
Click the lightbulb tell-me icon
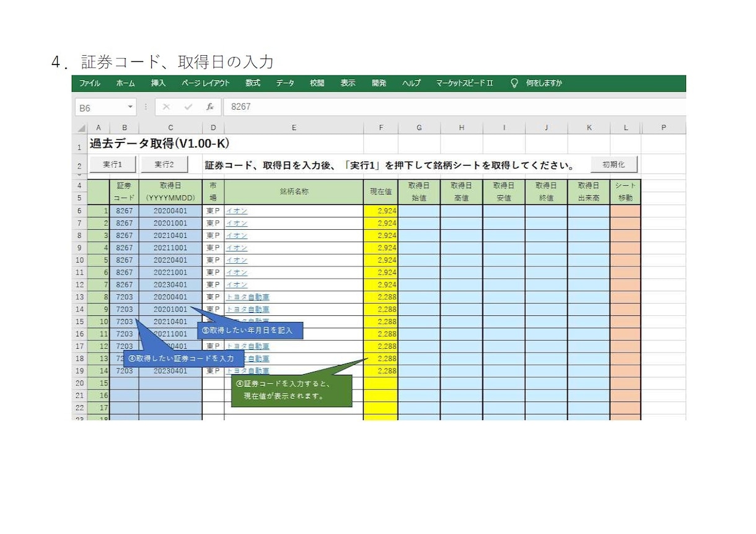tap(514, 83)
